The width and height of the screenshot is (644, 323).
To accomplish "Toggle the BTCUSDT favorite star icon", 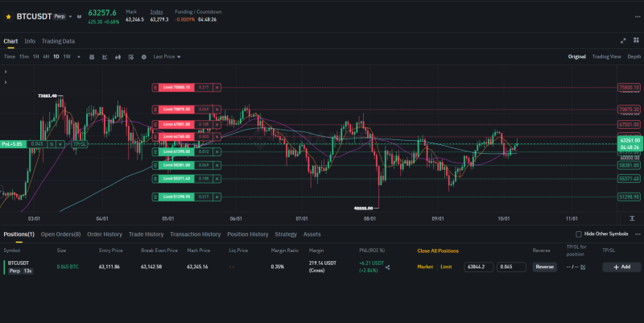I will 8,17.
